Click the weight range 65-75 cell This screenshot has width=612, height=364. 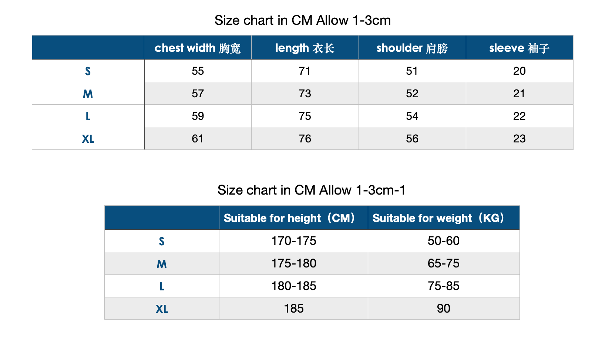pyautogui.click(x=443, y=263)
